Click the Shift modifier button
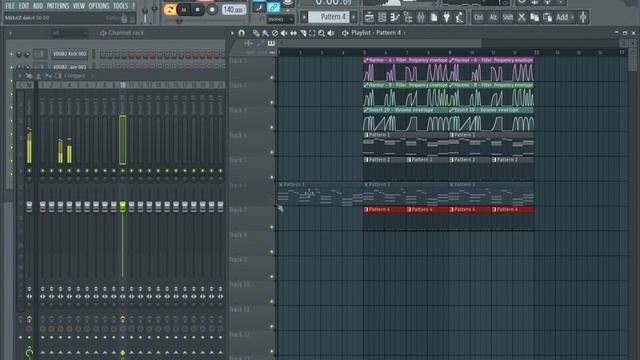Screen dimensions: 640x360 pyautogui.click(x=507, y=17)
